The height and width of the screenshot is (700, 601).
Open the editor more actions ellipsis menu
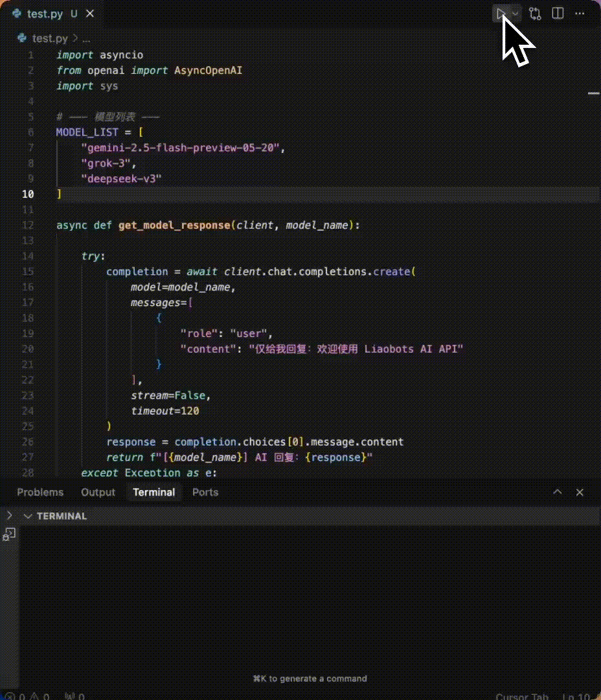coord(580,14)
